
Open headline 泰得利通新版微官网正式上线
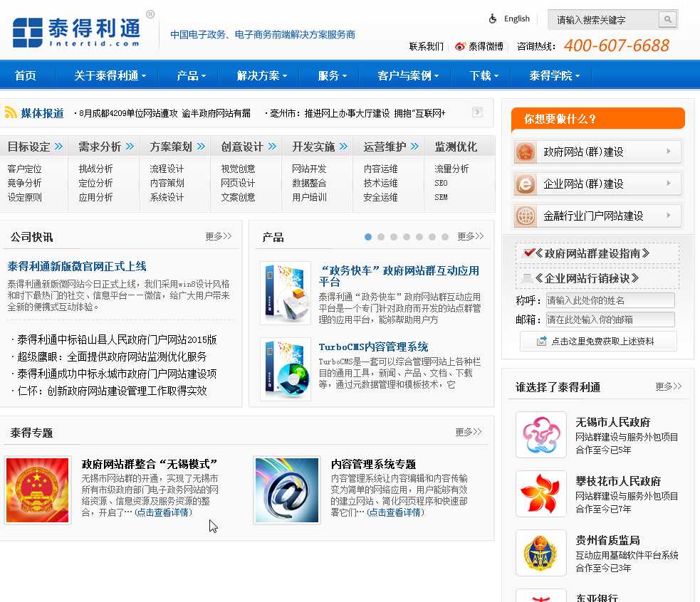pos(77,266)
